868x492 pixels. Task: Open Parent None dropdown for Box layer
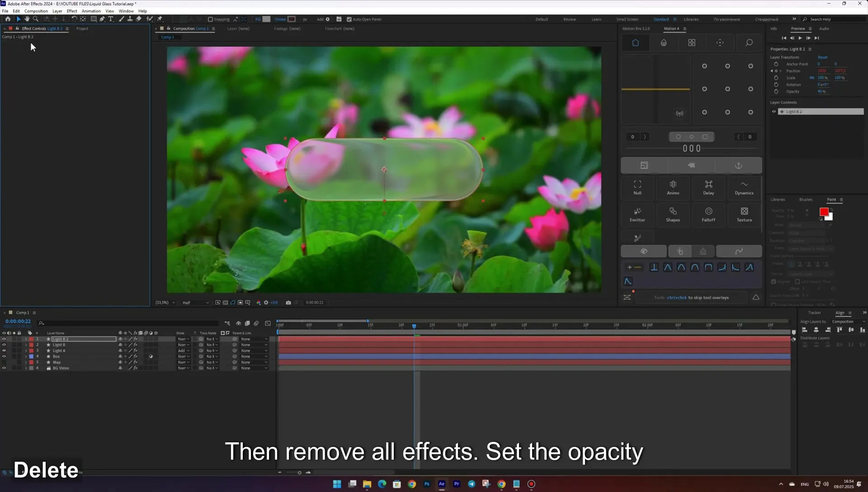coord(254,356)
